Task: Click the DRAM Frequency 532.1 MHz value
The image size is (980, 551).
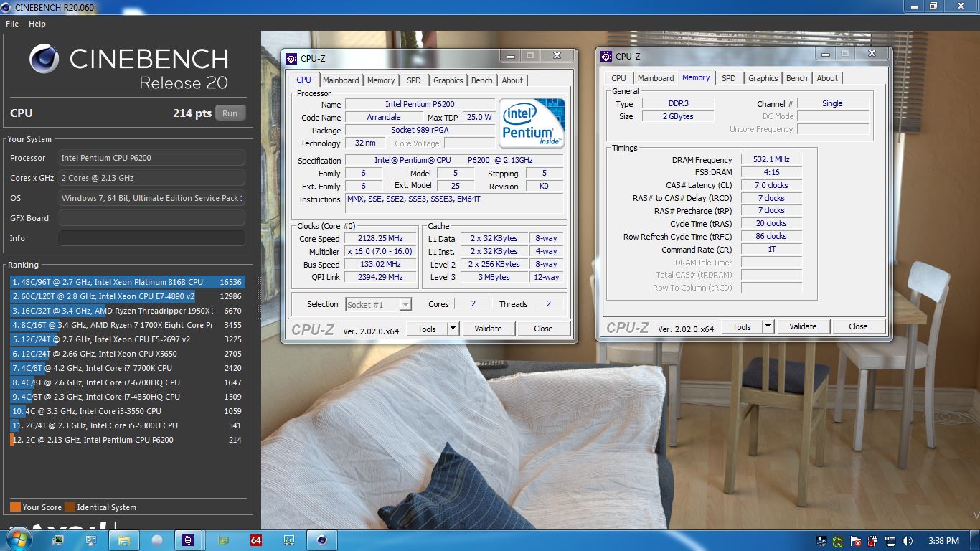Action: (771, 160)
